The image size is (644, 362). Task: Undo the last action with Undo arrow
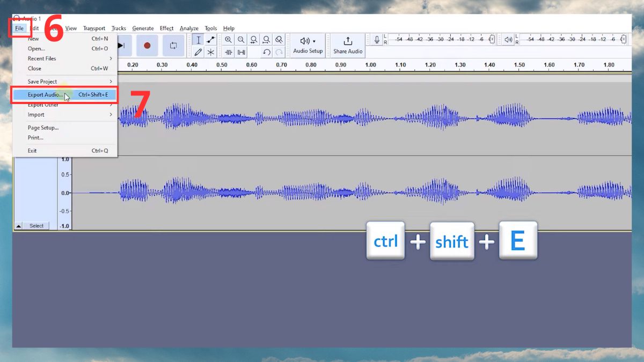[x=266, y=52]
